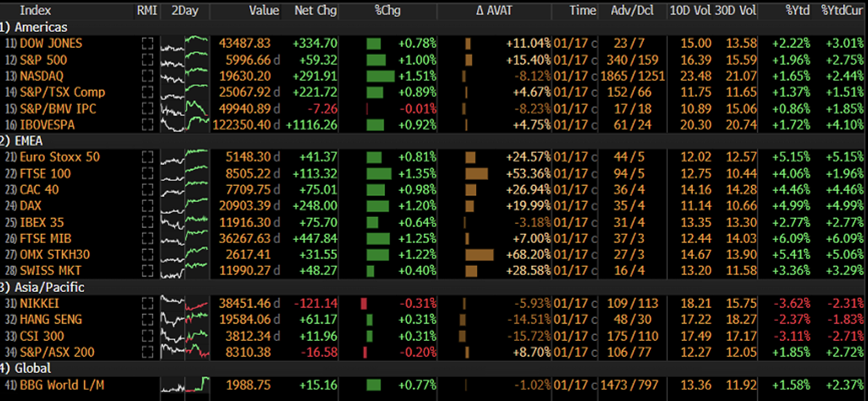Open the 2-day sparkline chart for S&P/BMV IPC
This screenshot has height=401, width=868.
tap(184, 108)
